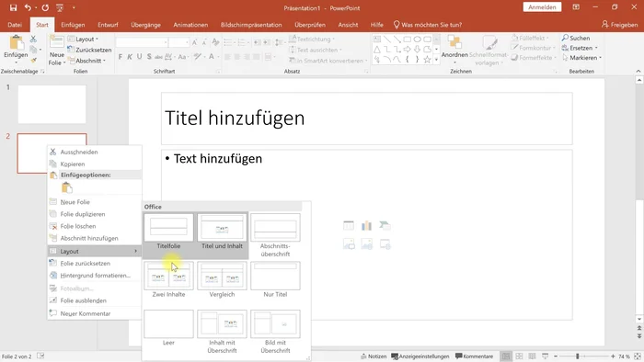
Task: Save the presentation with the disk icon
Action: click(x=13, y=7)
